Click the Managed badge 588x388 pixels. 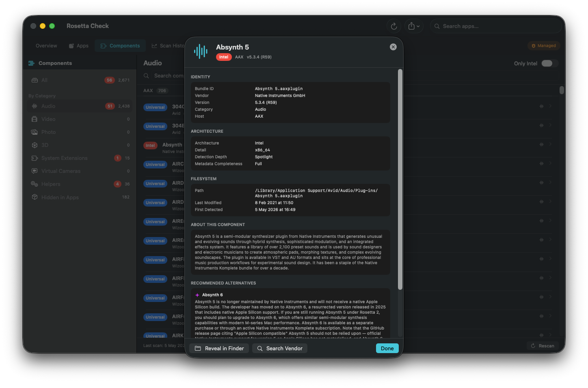544,46
